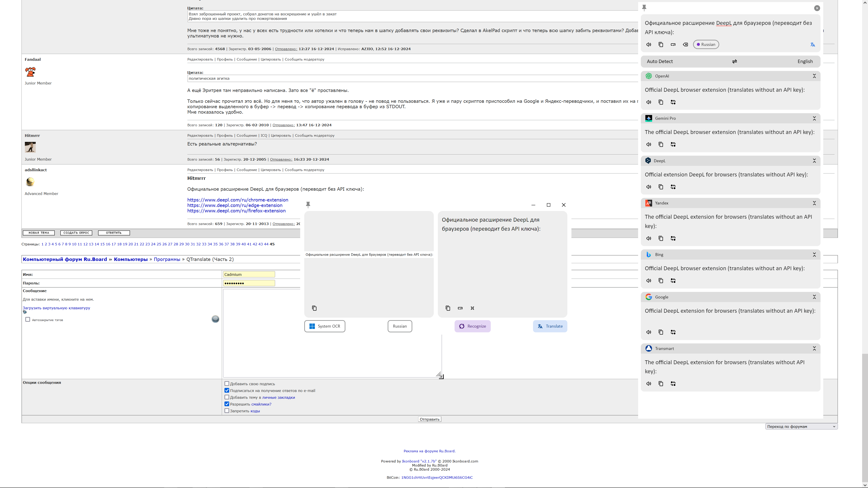Copy the Google translation result
This screenshot has height=488, width=868.
661,332
